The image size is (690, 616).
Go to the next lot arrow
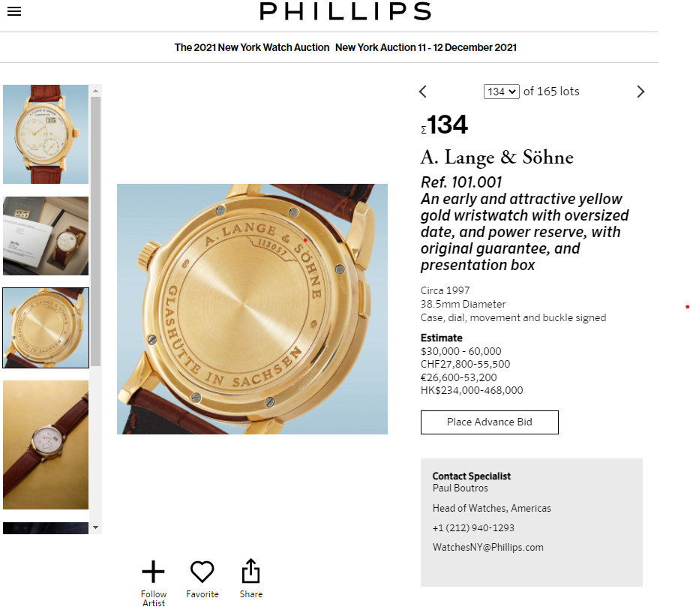click(x=640, y=92)
